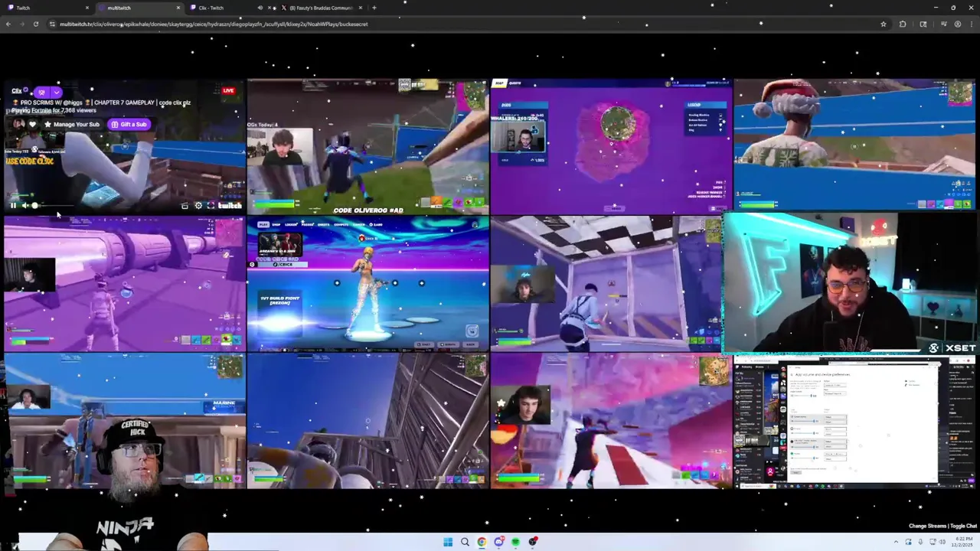980x551 pixels.
Task: Click the heart follow icon on Clix stream
Action: [x=32, y=124]
